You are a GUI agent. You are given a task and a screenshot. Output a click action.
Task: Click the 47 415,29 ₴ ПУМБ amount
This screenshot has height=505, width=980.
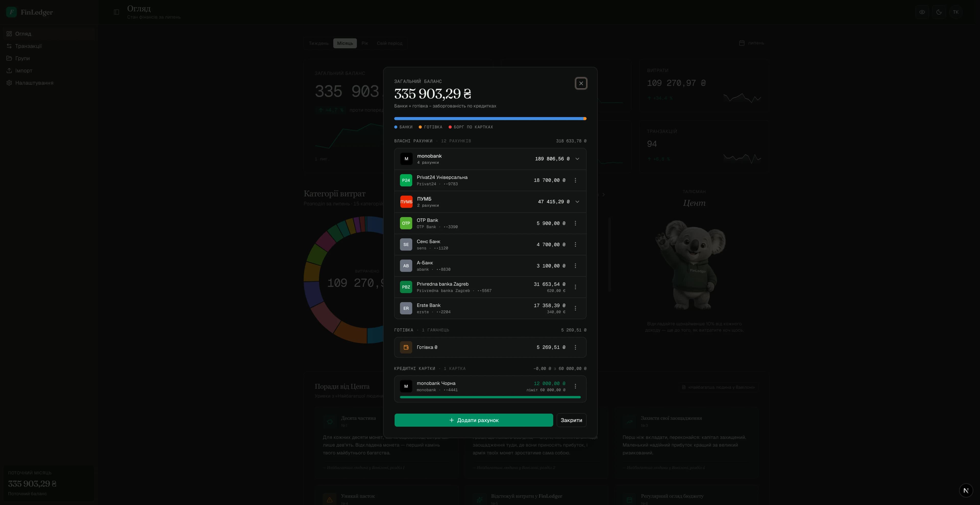pos(554,202)
